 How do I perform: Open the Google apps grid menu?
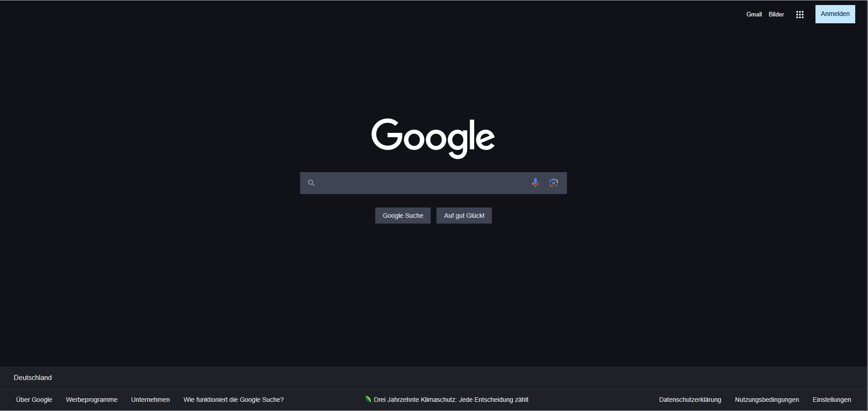[799, 15]
